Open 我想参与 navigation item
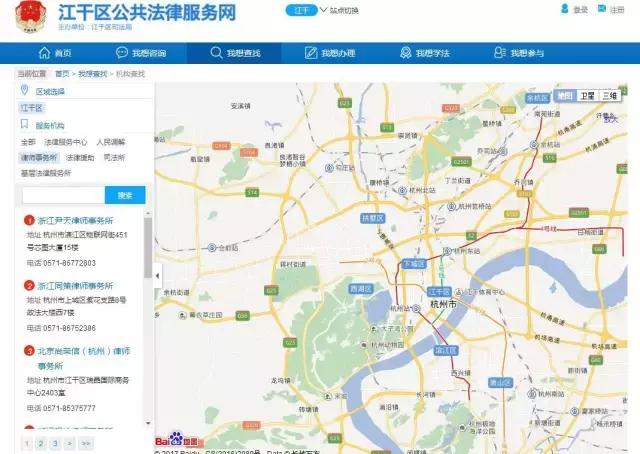The width and height of the screenshot is (640, 454). [x=519, y=53]
